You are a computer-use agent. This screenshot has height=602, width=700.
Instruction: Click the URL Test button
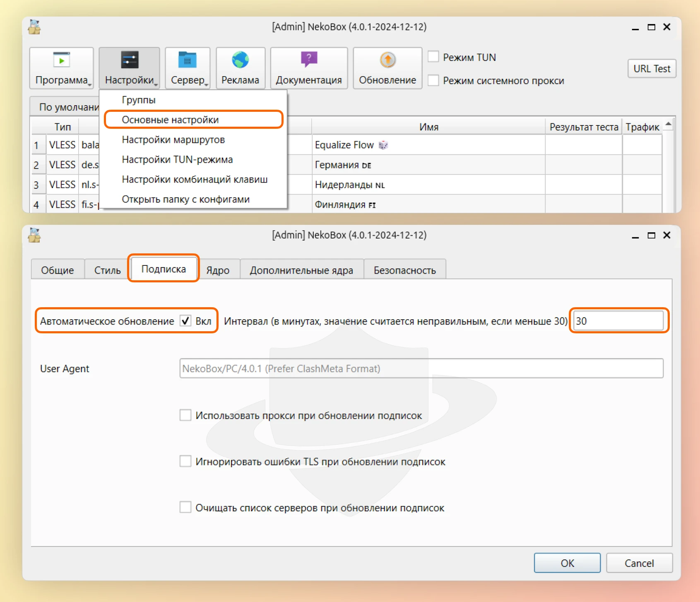(652, 69)
